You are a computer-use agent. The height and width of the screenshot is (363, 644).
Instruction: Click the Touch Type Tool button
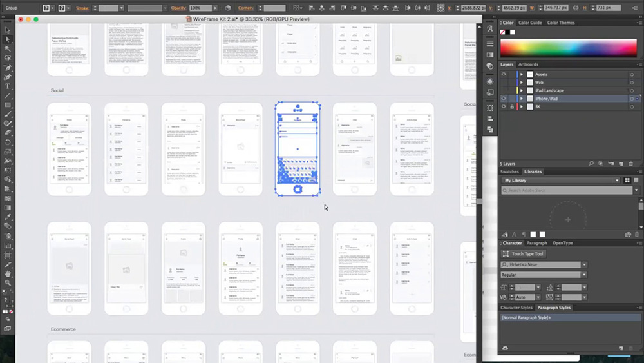click(523, 253)
